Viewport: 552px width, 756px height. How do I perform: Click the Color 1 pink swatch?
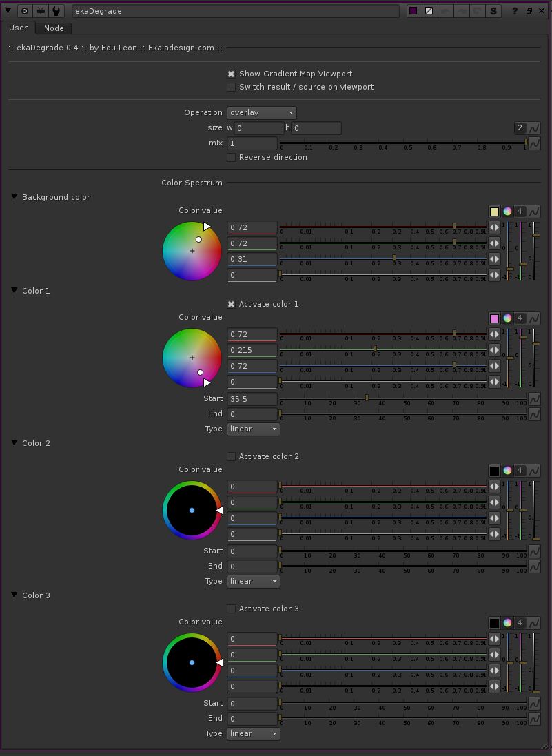[x=494, y=318]
